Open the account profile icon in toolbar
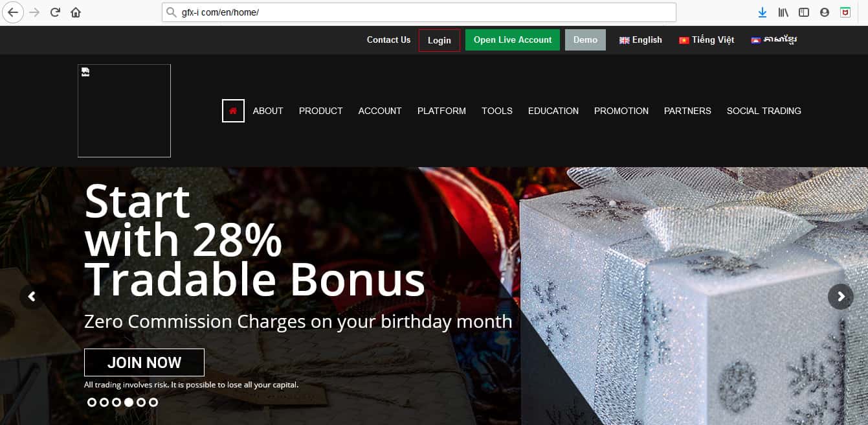868x425 pixels. coord(825,12)
